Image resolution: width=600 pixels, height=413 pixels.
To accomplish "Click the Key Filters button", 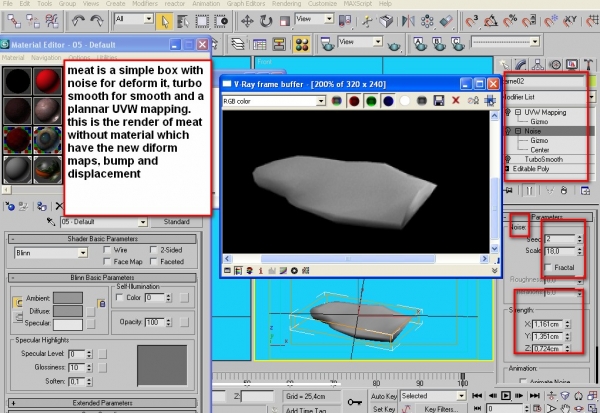I will coord(440,409).
